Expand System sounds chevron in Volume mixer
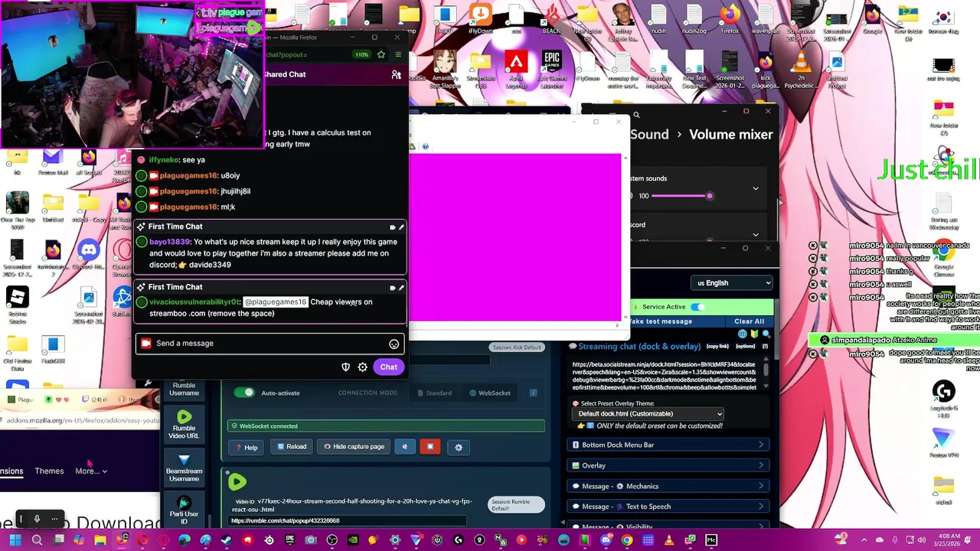This screenshot has width=980, height=551. [x=756, y=188]
